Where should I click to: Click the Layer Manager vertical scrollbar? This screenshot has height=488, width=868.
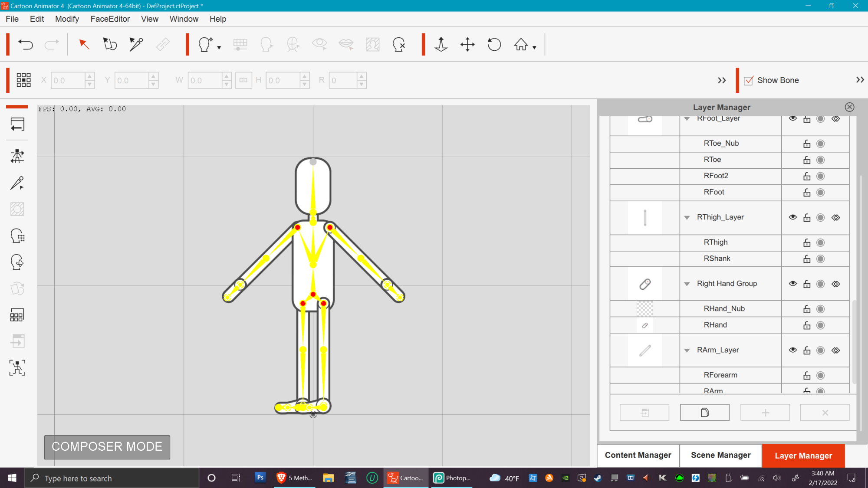854,341
